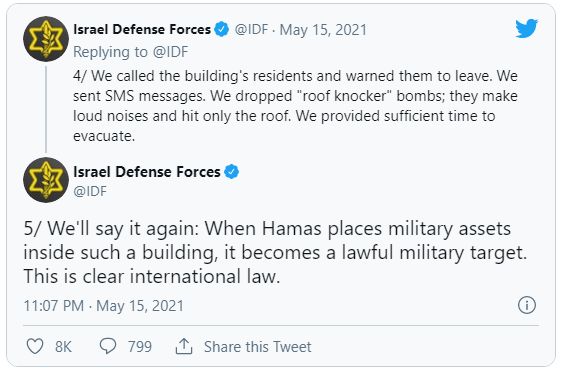The height and width of the screenshot is (368, 562).
Task: Open the tweet info circle icon
Action: pos(527,305)
